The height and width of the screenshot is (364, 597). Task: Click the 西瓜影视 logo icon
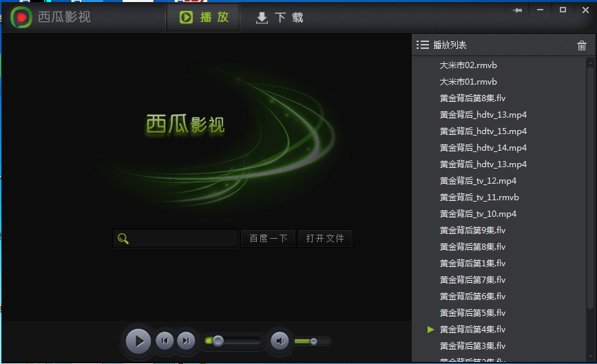tap(21, 17)
